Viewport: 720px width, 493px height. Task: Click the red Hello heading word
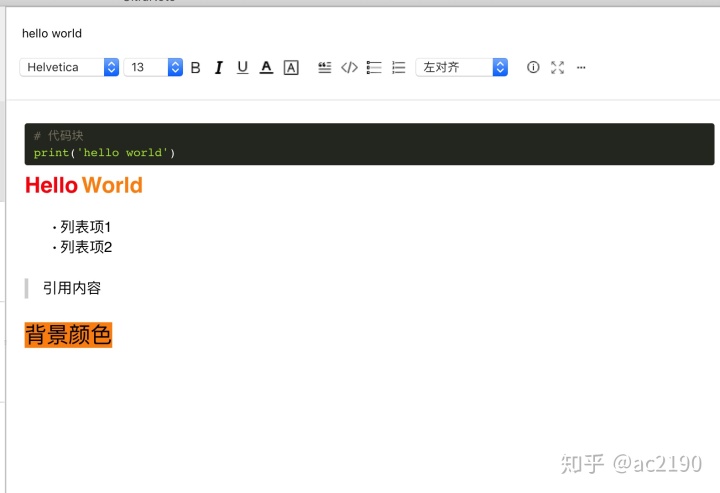(x=51, y=185)
